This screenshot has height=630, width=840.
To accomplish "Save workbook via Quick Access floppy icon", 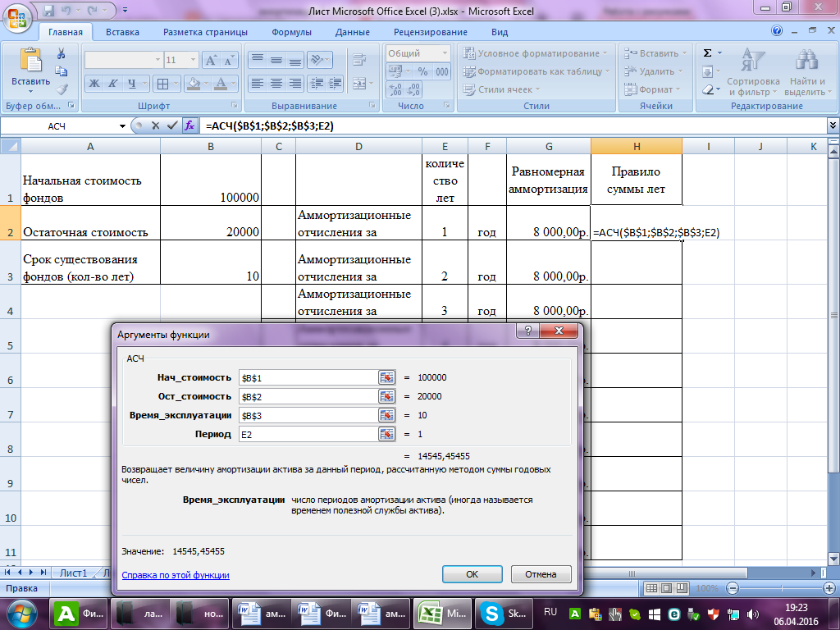I will click(48, 10).
